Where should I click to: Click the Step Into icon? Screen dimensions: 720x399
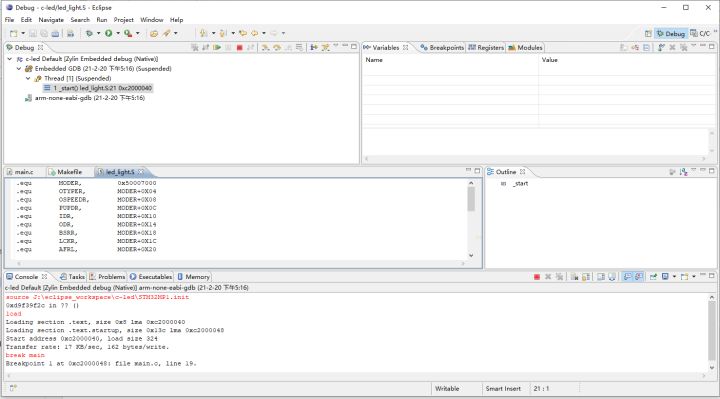265,47
